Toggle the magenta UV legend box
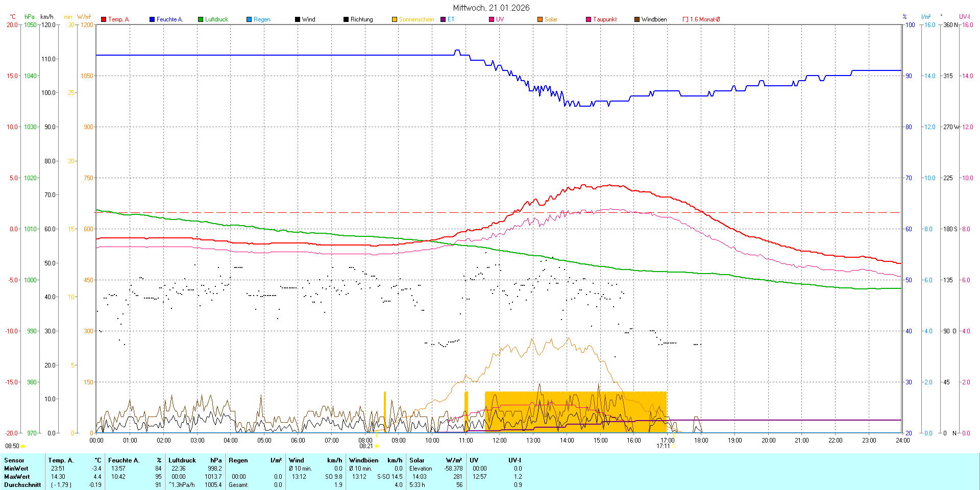 [x=492, y=19]
